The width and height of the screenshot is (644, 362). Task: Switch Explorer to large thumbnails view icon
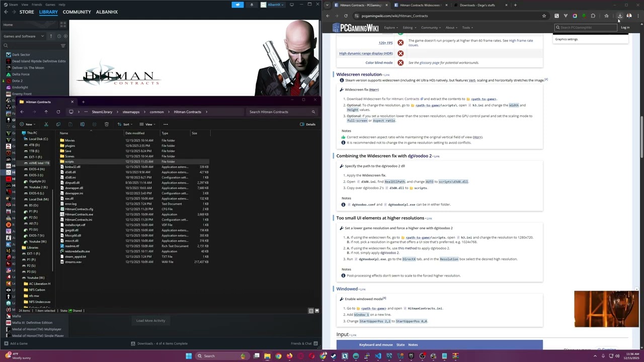tap(316, 311)
